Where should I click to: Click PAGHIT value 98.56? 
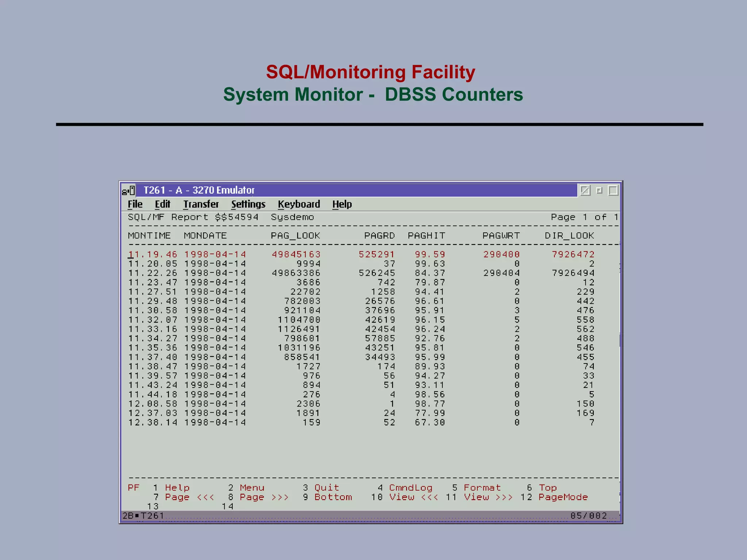(430, 394)
